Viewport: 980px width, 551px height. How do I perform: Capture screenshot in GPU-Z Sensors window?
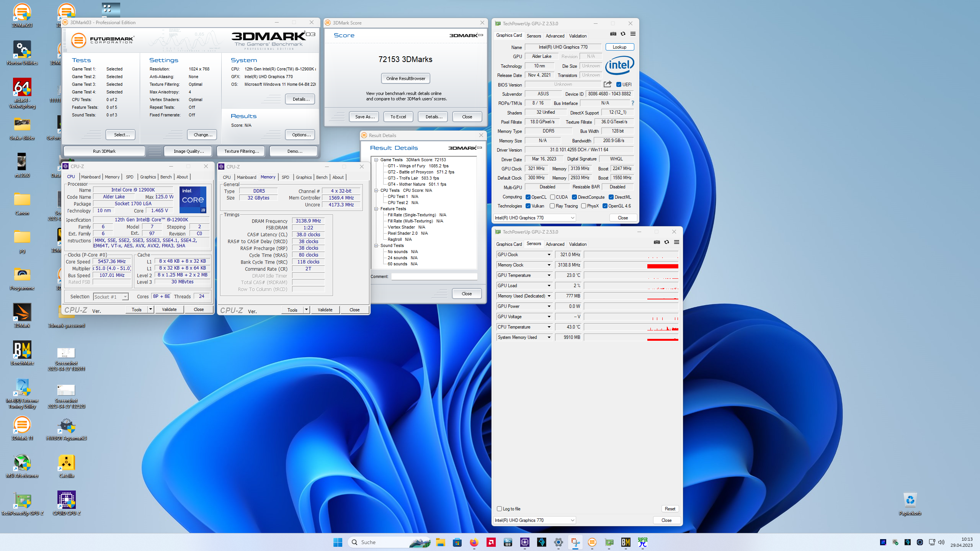[x=657, y=242]
